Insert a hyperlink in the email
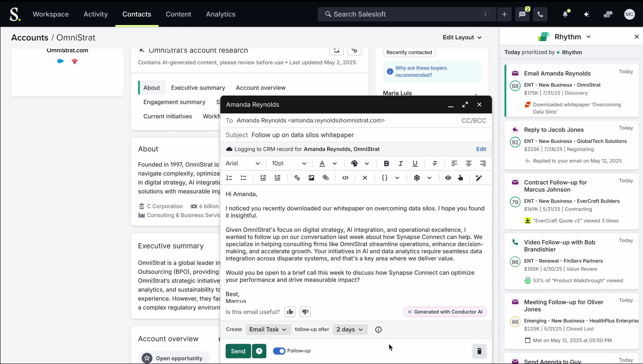This screenshot has width=643, height=364. 297,178
